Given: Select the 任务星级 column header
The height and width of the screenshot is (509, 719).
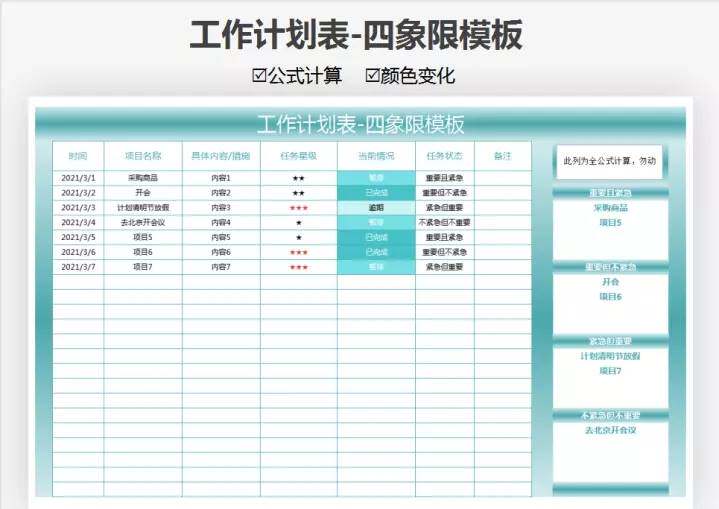Looking at the screenshot, I should (299, 156).
